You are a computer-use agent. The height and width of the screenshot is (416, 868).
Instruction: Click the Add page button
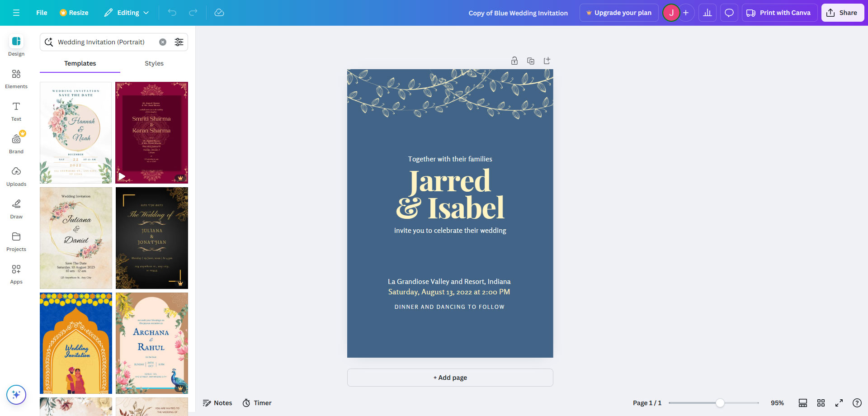coord(450,378)
